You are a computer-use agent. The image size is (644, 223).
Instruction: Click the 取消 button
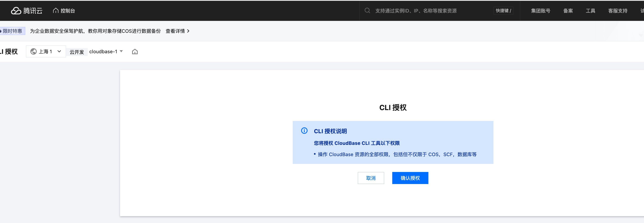point(371,178)
